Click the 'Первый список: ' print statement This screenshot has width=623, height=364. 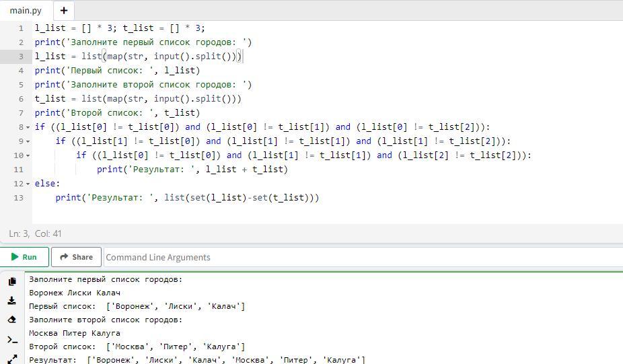117,71
